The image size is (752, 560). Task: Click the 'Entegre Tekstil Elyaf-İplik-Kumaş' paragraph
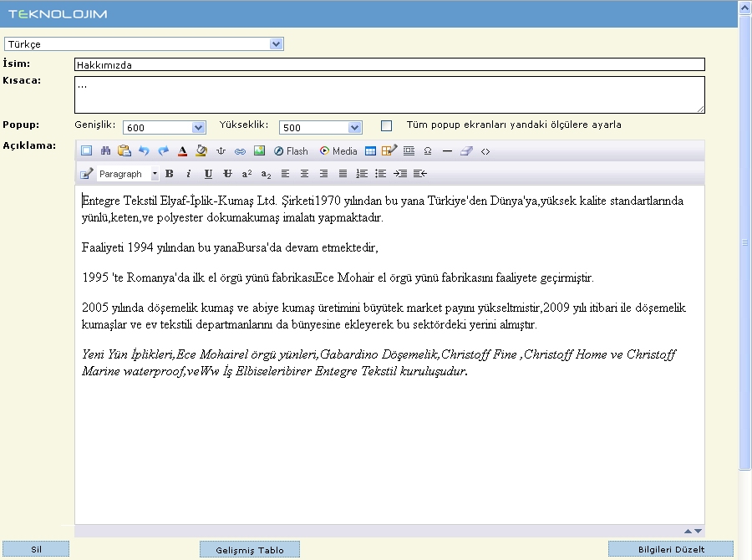point(382,209)
